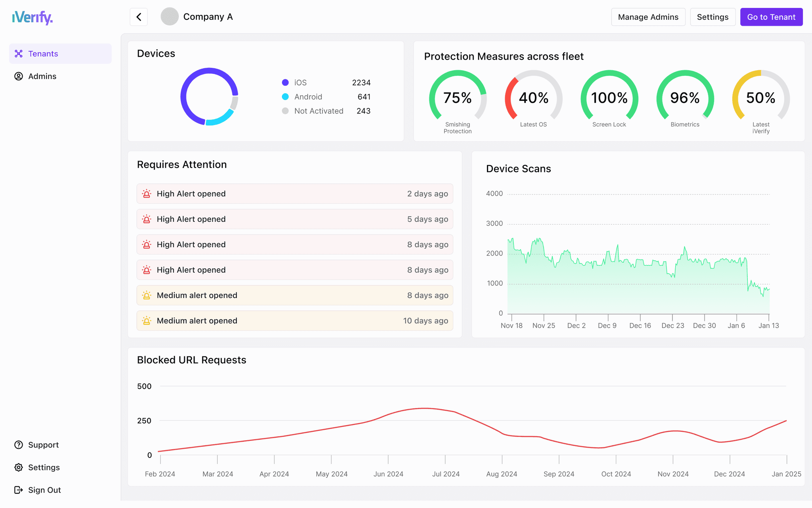812x508 pixels.
Task: Click the iVerify logo
Action: point(33,17)
